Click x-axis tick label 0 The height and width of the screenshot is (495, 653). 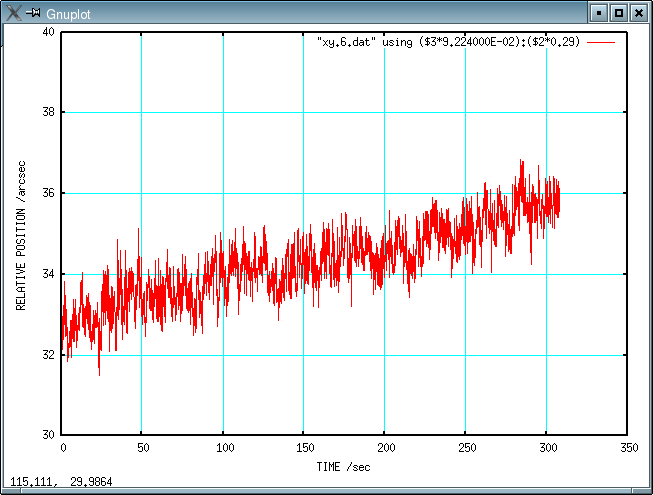coord(63,448)
